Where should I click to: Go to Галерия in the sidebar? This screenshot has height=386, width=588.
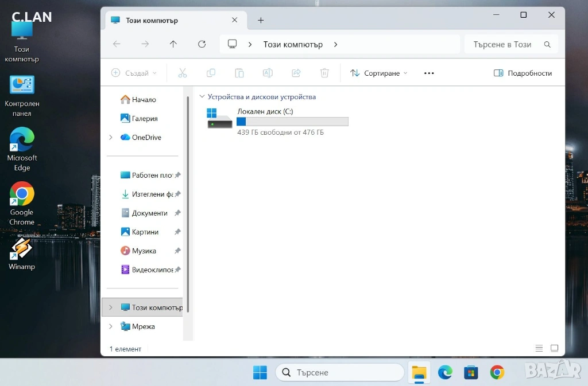(x=144, y=119)
